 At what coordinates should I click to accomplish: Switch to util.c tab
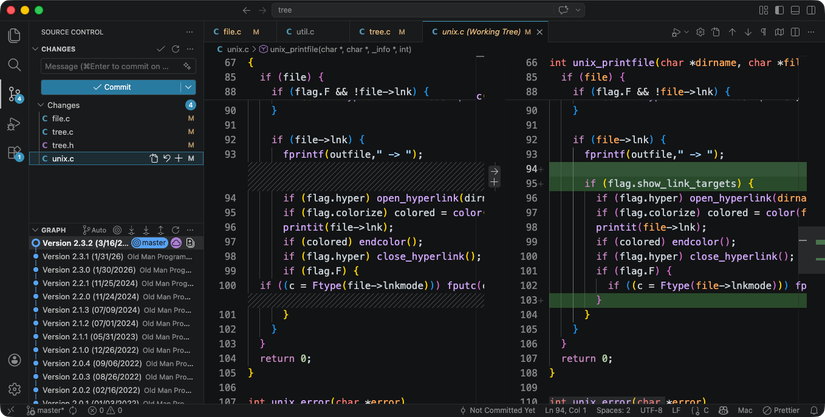click(x=313, y=32)
